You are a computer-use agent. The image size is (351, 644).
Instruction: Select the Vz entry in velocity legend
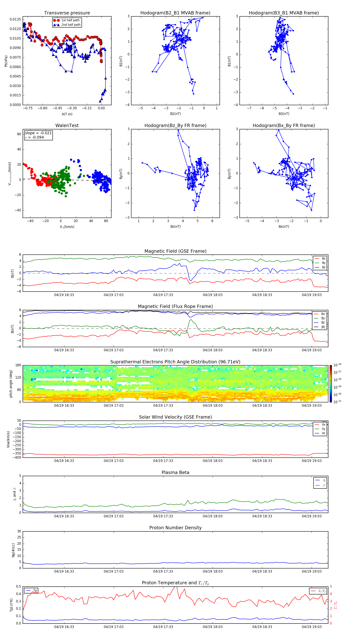click(320, 433)
